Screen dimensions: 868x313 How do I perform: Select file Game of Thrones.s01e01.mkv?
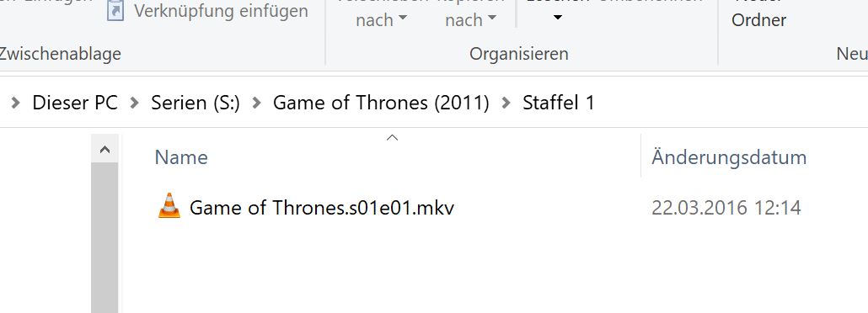(322, 208)
